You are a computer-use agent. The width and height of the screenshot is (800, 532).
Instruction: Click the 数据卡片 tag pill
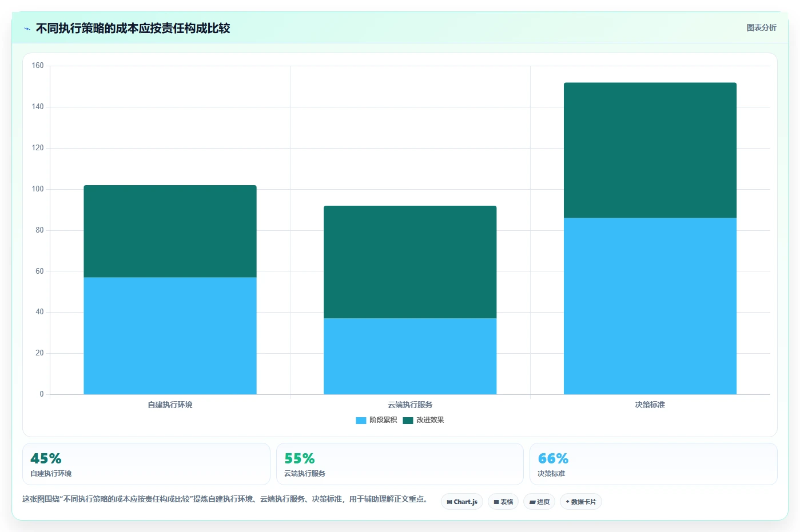pos(581,502)
